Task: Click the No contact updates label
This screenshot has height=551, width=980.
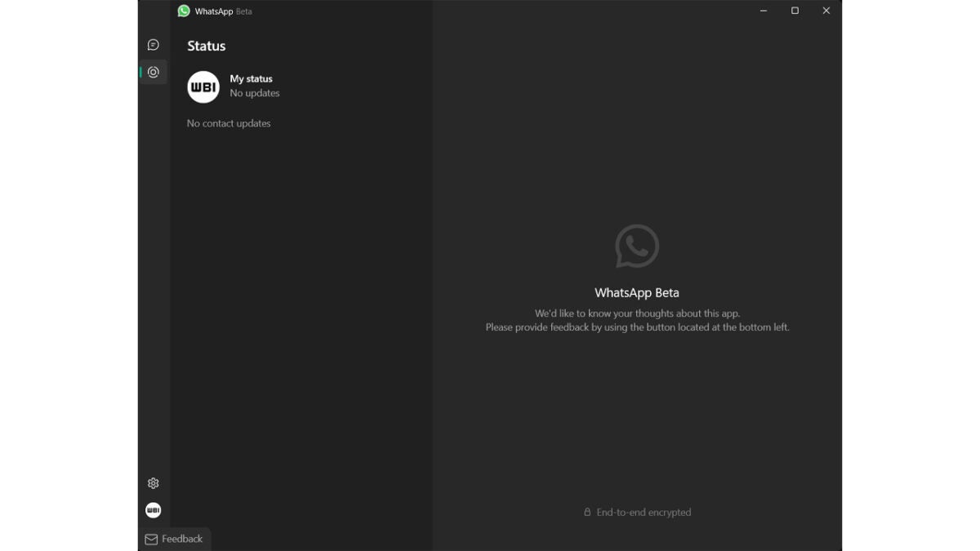Action: 229,123
